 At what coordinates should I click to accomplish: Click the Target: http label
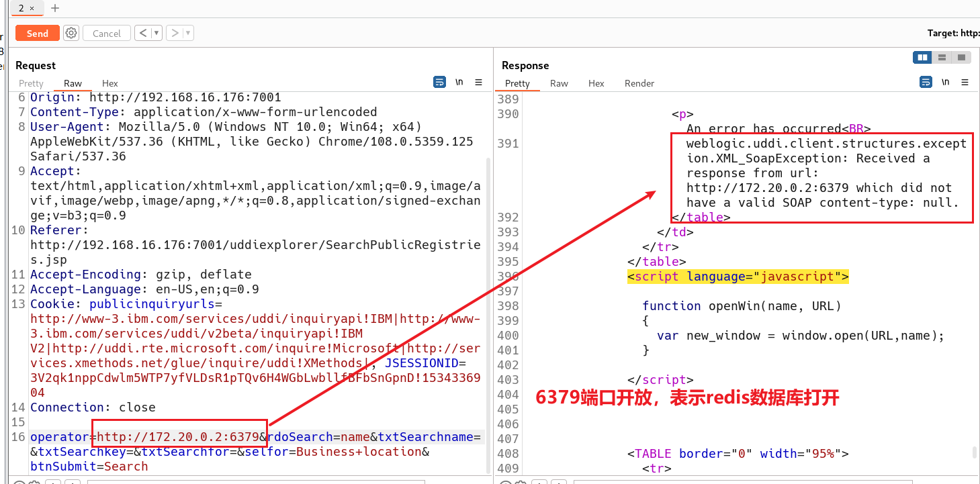953,33
